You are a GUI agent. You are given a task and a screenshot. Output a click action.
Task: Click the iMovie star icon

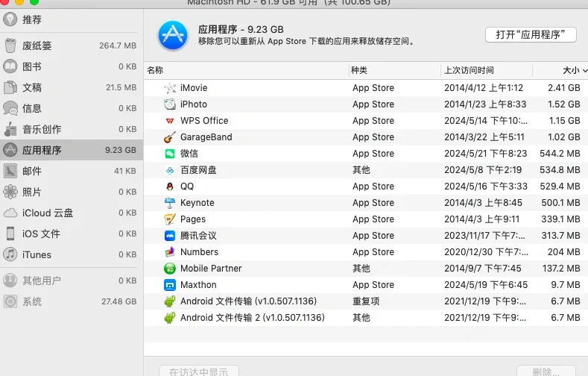(170, 88)
